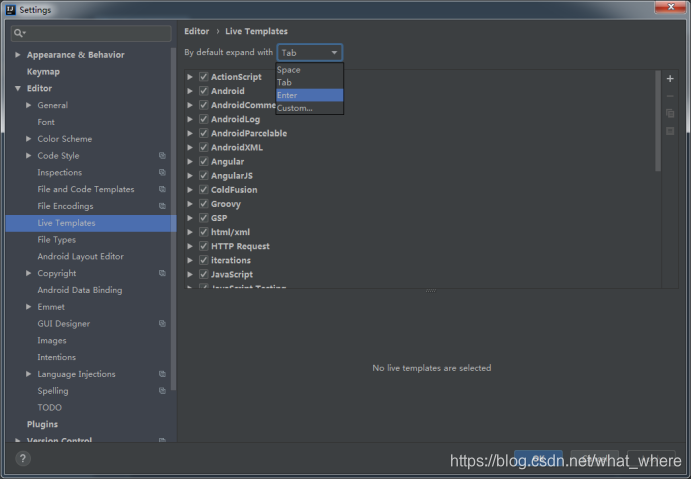This screenshot has width=692, height=480.
Task: Open the Intentions settings page
Action: (56, 357)
